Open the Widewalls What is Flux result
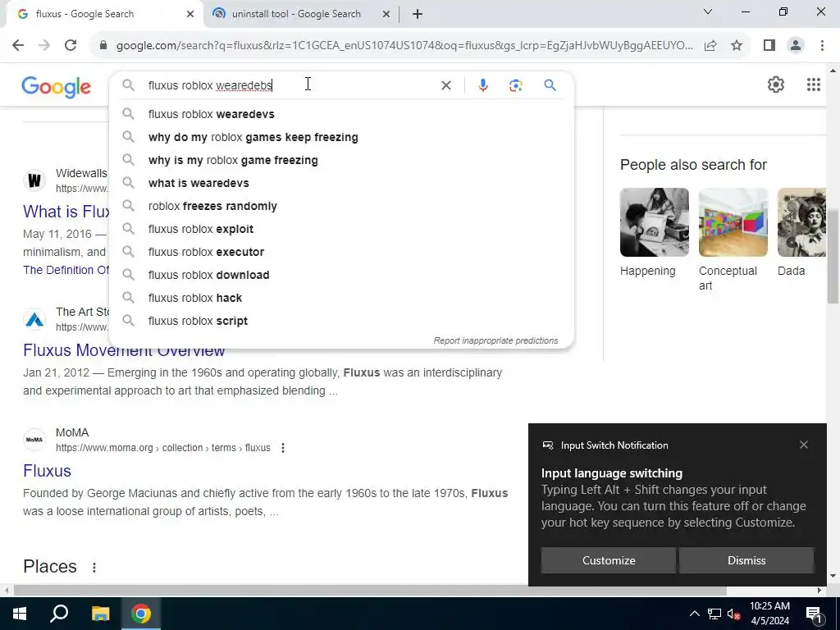The image size is (840, 630). [66, 212]
